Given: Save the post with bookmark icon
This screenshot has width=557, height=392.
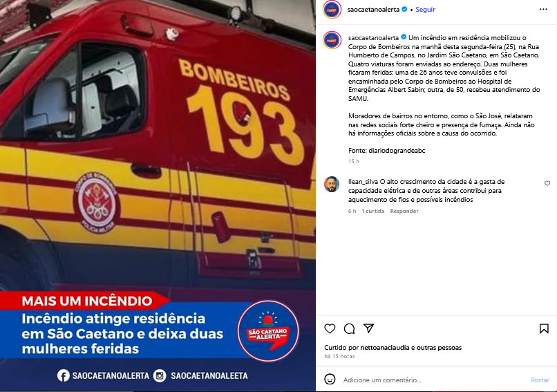Looking at the screenshot, I should click(x=544, y=328).
